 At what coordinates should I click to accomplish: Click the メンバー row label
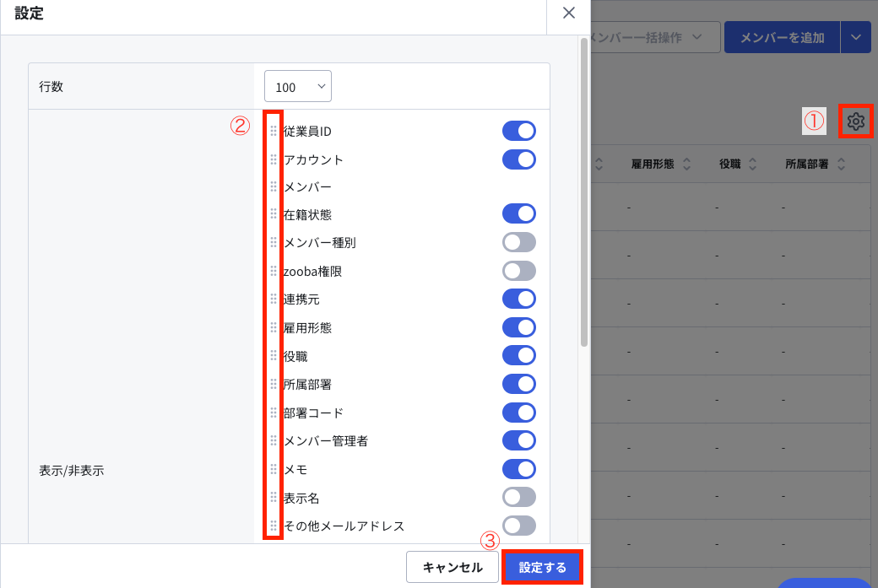point(307,187)
